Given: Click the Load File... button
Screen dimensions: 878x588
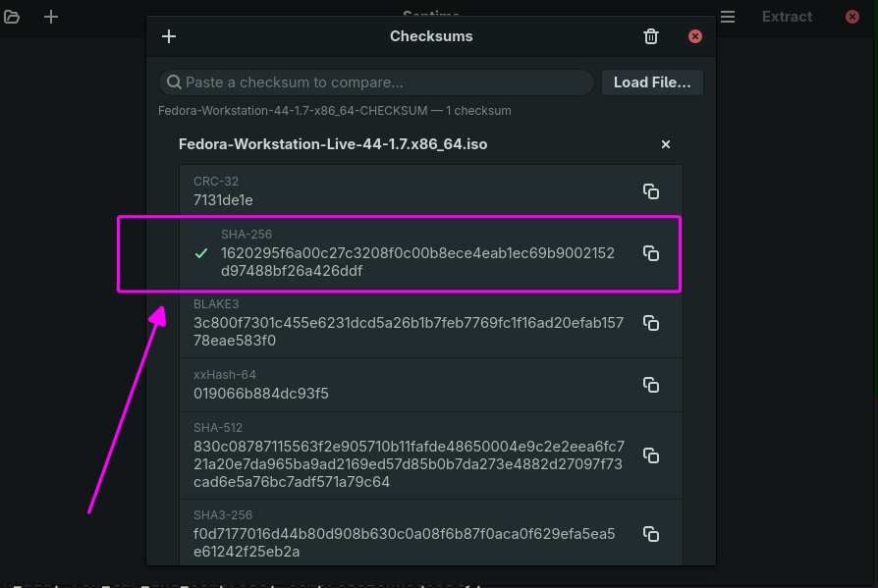Looking at the screenshot, I should click(652, 82).
